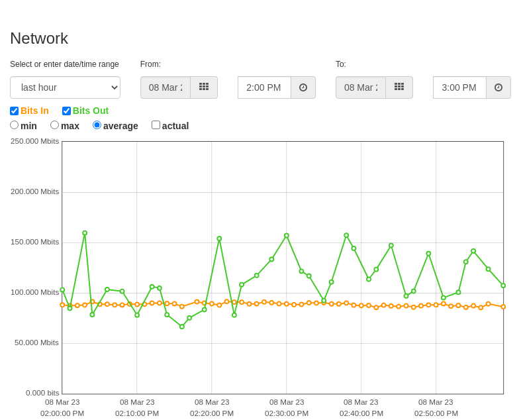Click the From date field 08 Mar
This screenshot has height=420, width=521.
[x=166, y=87]
